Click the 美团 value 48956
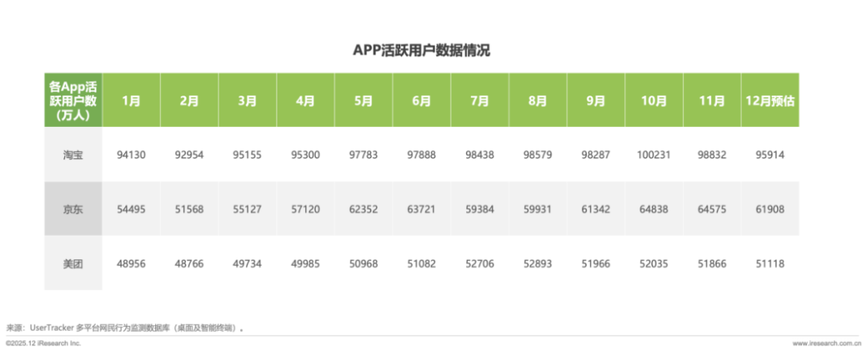868x351 pixels. pyautogui.click(x=131, y=264)
